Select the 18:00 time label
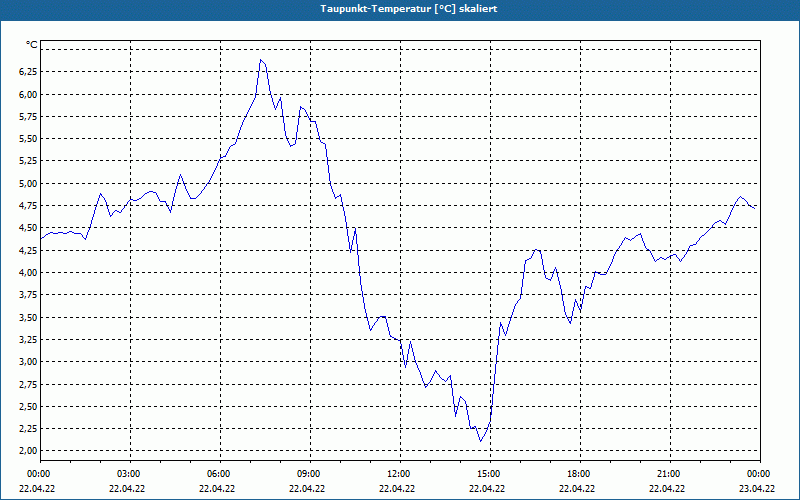Image resolution: width=800 pixels, height=500 pixels. point(580,474)
